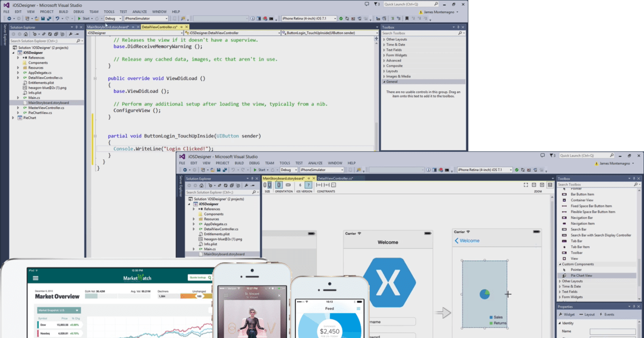644x338 pixels.
Task: Open Layout tab in Properties panel
Action: 587,314
